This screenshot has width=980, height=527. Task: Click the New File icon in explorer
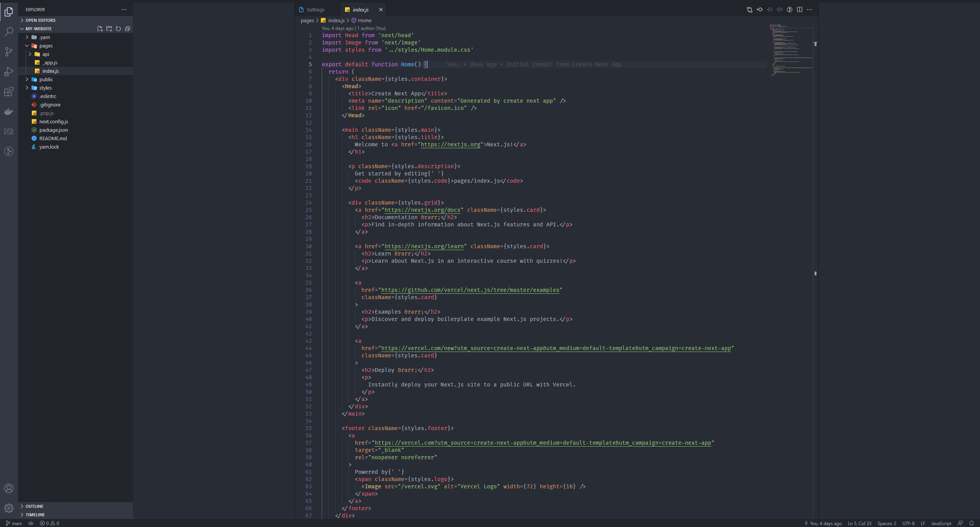pyautogui.click(x=100, y=29)
